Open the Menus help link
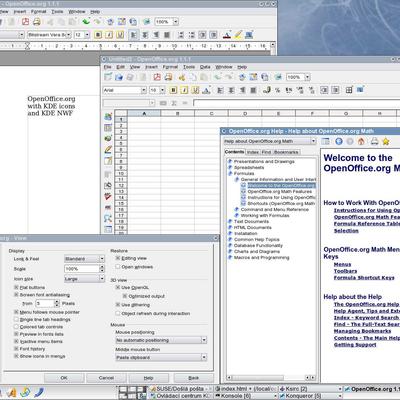 coord(342,264)
